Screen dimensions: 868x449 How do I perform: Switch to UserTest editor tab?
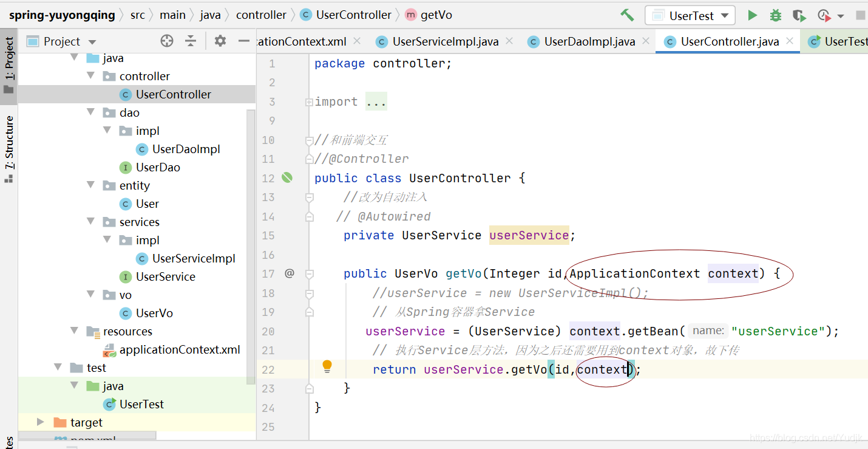(838, 41)
